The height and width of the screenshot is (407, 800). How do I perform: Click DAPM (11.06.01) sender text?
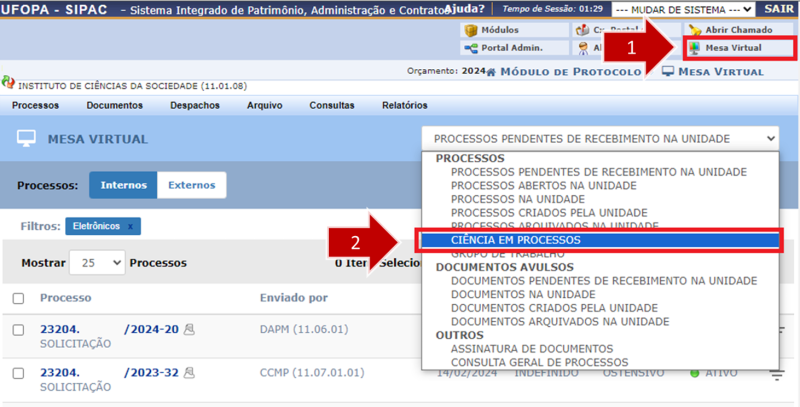(304, 329)
